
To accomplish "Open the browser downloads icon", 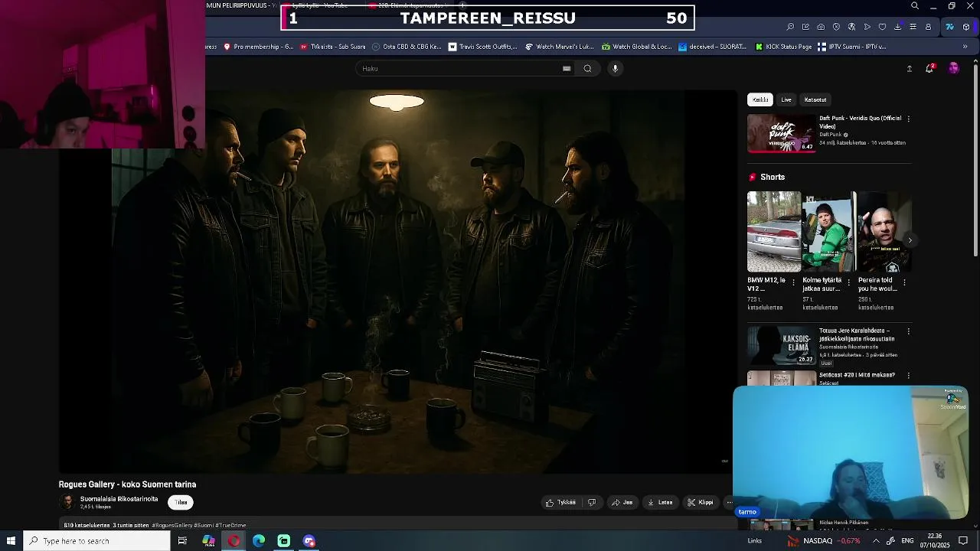I will tap(897, 27).
